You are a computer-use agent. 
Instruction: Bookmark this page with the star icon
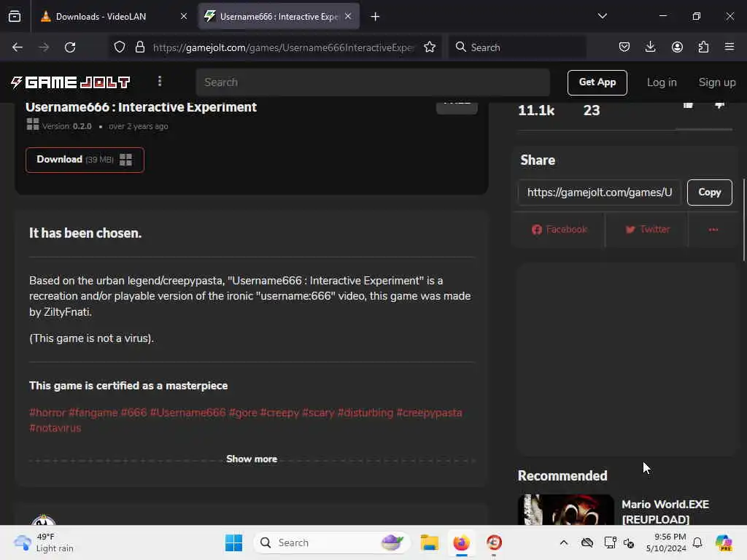coord(430,47)
